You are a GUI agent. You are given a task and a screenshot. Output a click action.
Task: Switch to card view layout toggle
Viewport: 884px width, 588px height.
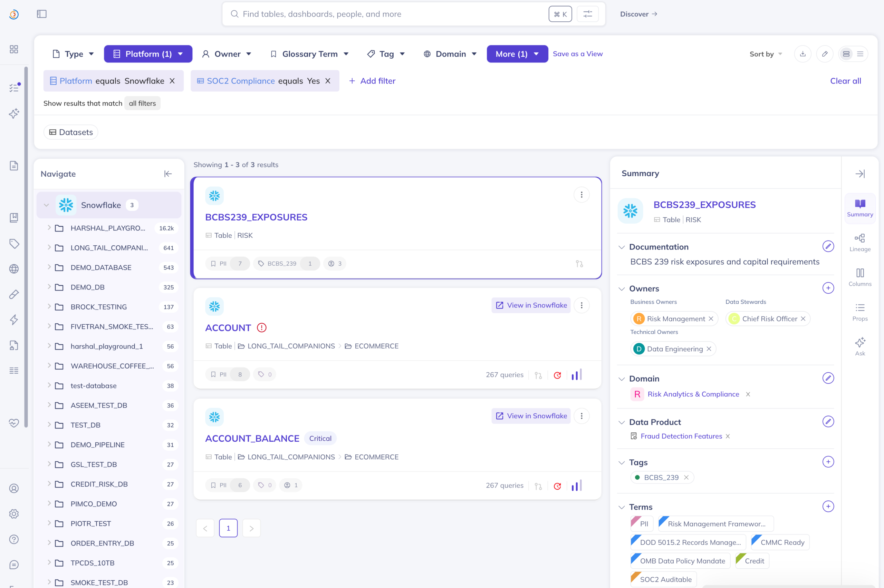(x=846, y=54)
